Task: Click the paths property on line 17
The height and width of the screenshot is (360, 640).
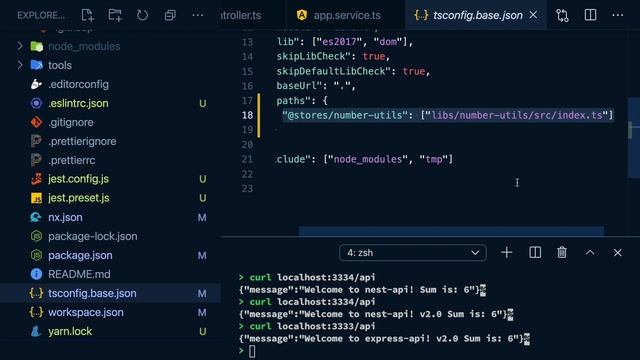Action: pos(293,101)
